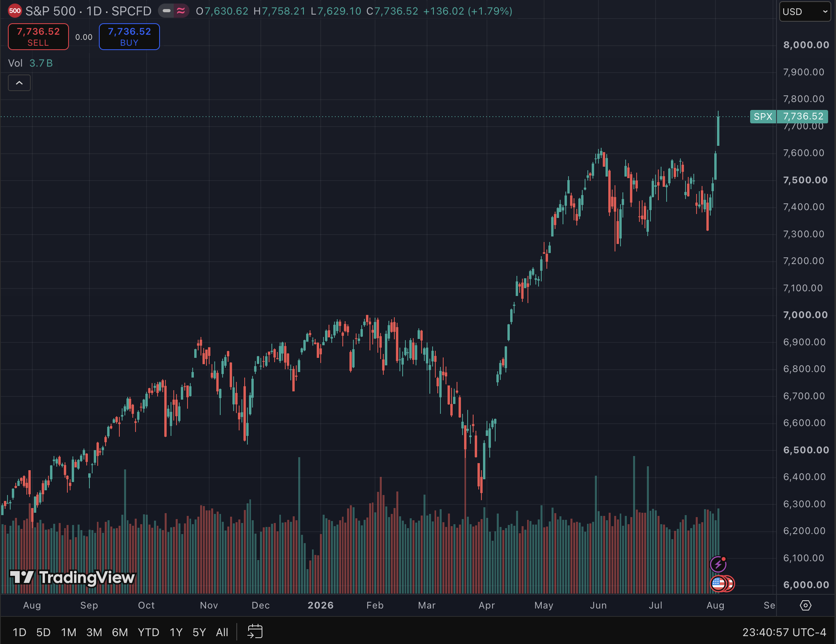Screen dimensions: 836x644
Task: Click the pink approximate-data status icon
Action: (x=181, y=11)
